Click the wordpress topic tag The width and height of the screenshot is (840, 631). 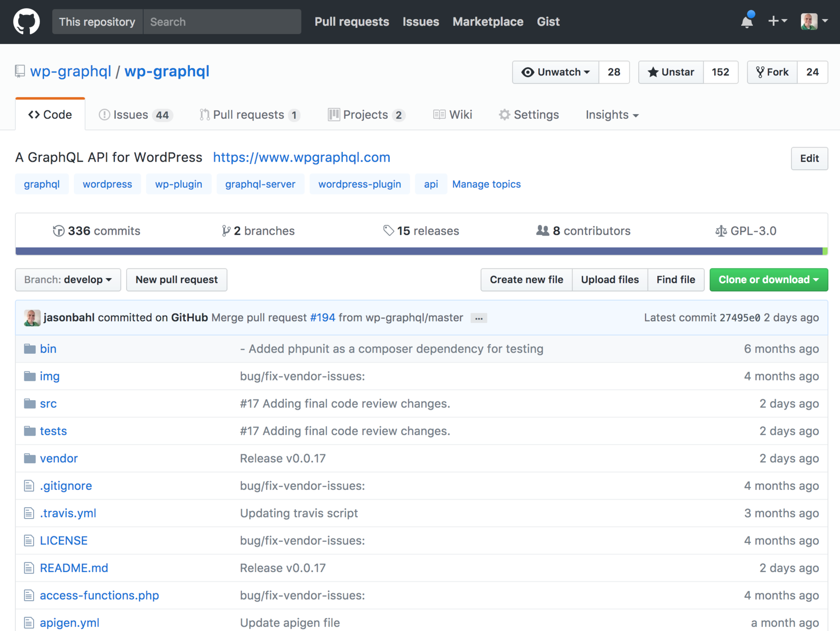click(107, 184)
